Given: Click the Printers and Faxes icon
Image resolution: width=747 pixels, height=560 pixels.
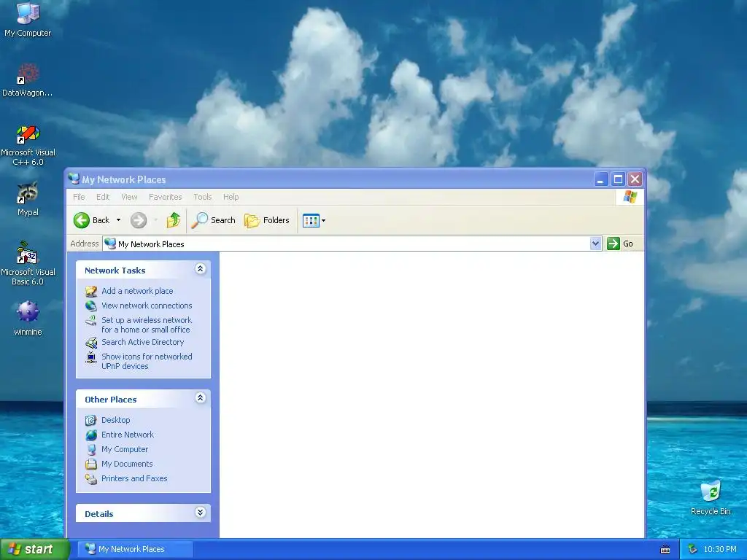Looking at the screenshot, I should click(91, 478).
